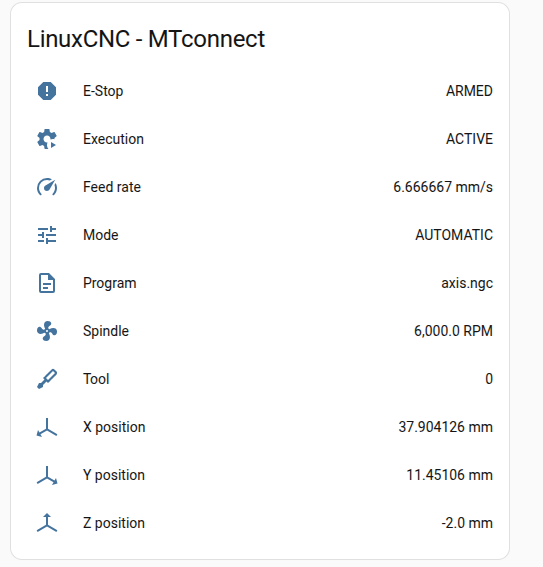Image resolution: width=543 pixels, height=567 pixels.
Task: Click the E-Stop alert octagon icon
Action: pyautogui.click(x=47, y=91)
